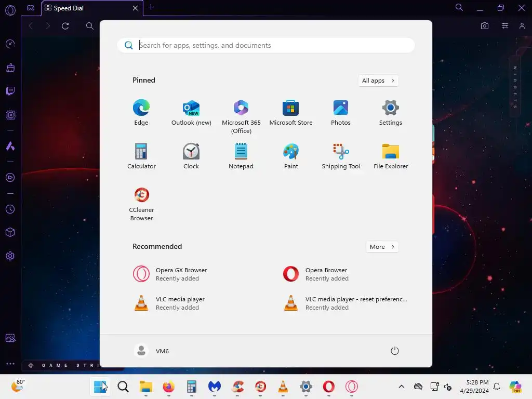Image resolution: width=532 pixels, height=399 pixels.
Task: Take snapshot with Opera GX camera icon
Action: 485,26
